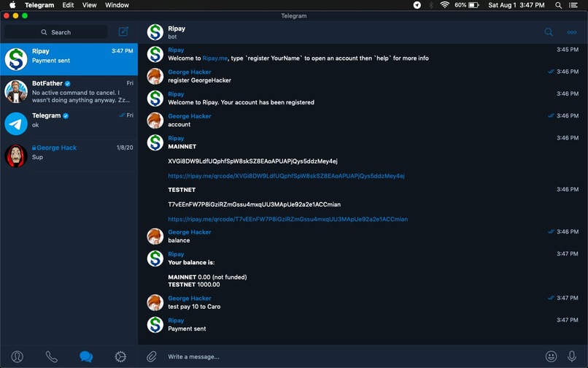
Task: Click the 'test pay 10 to Caro' message
Action: [194, 307]
